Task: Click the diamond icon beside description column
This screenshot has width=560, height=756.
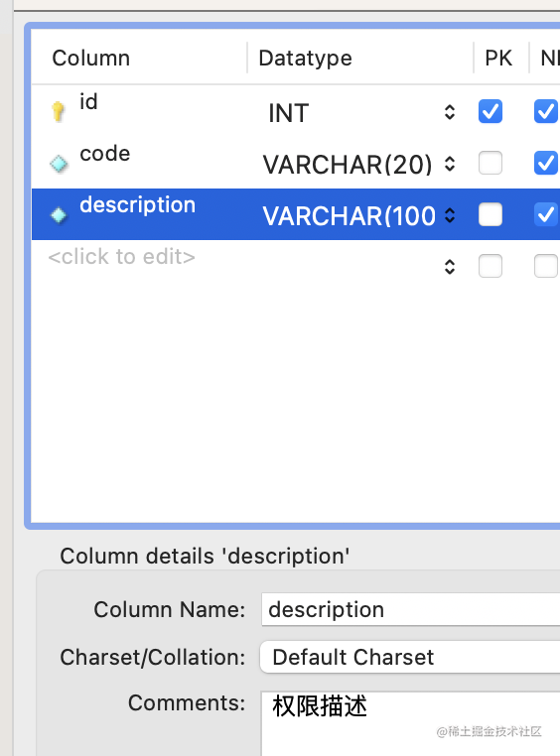Action: pyautogui.click(x=59, y=215)
